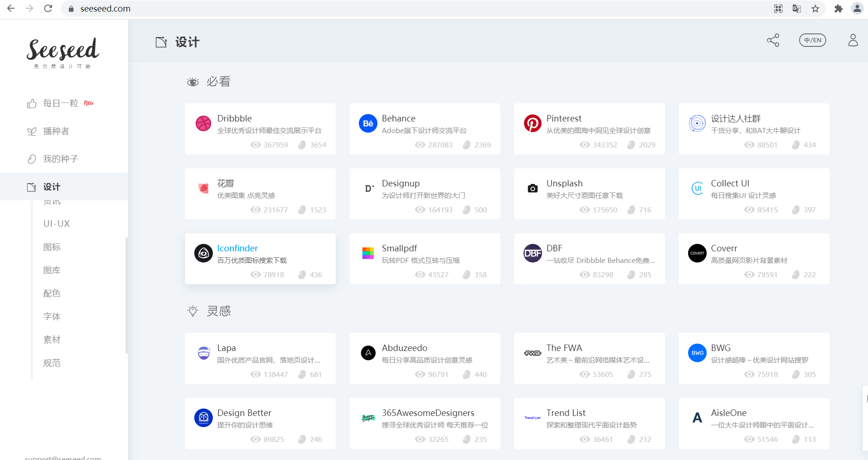868x460 pixels.
Task: Select the 规范 subcategory
Action: click(x=52, y=363)
